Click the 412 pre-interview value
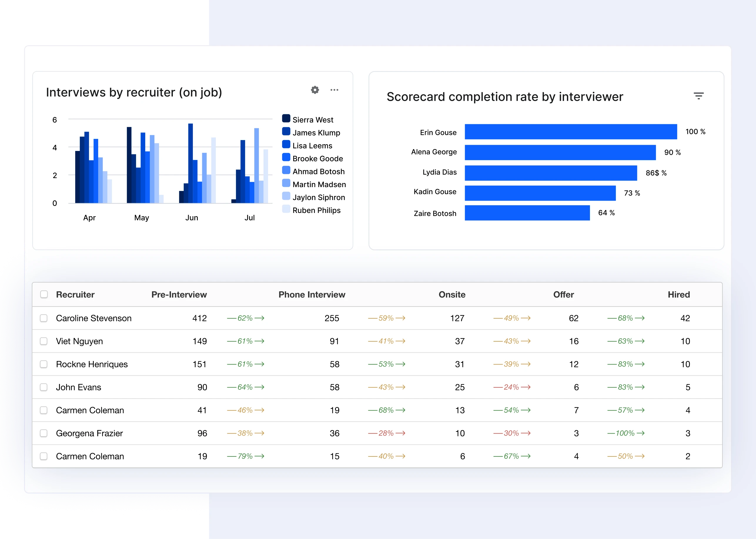The width and height of the screenshot is (756, 539). pos(200,318)
